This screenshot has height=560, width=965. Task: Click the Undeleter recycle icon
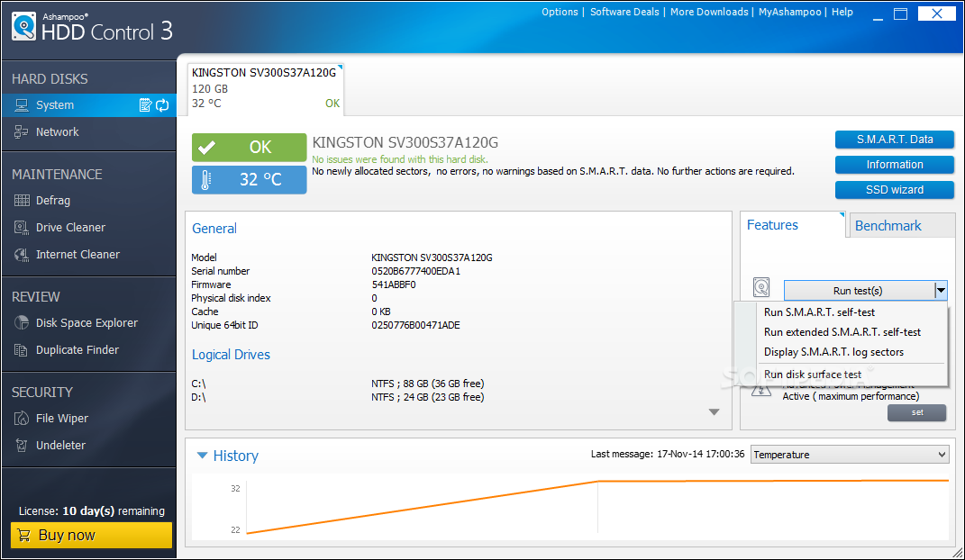tap(22, 445)
